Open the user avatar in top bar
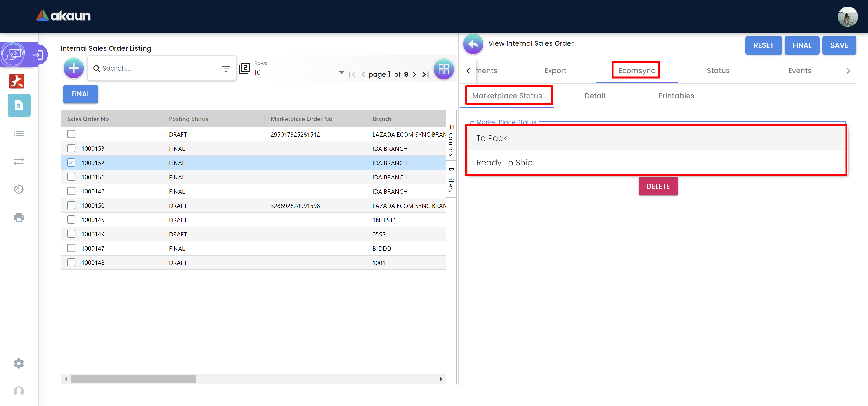The height and width of the screenshot is (406, 868). [x=847, y=17]
